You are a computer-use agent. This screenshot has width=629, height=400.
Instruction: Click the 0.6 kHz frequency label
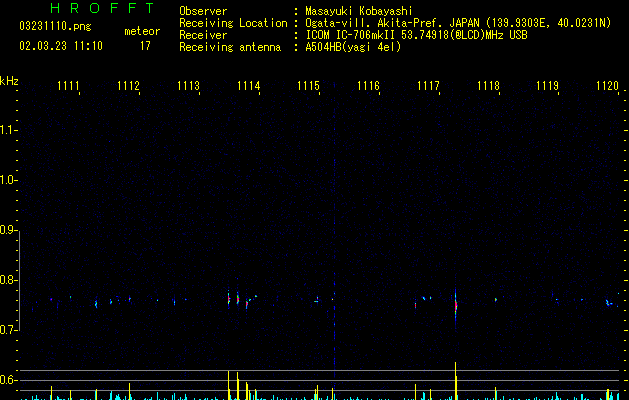(x=8, y=380)
